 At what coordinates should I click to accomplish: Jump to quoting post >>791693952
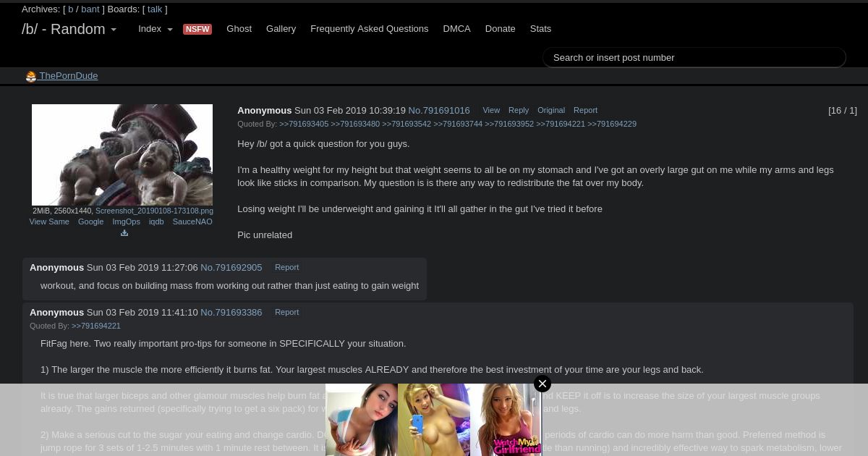(x=509, y=124)
